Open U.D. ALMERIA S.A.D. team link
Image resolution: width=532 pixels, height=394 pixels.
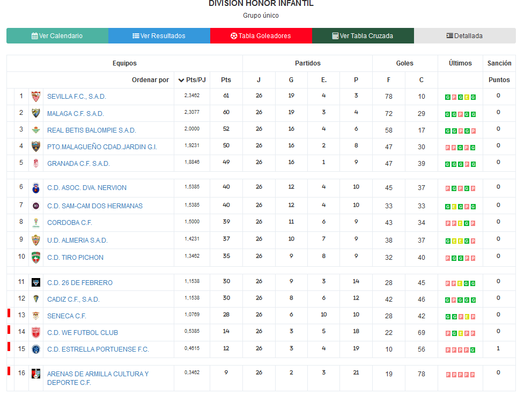[x=77, y=240]
